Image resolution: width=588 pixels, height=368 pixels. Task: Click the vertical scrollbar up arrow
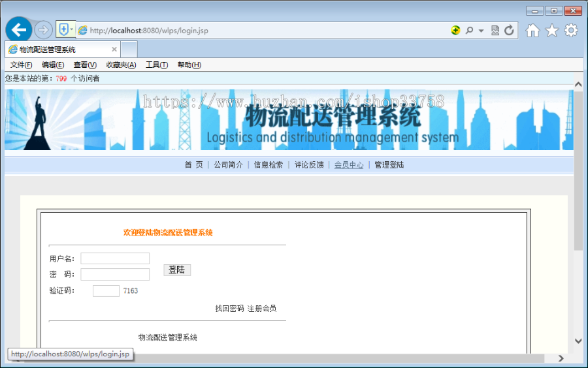tap(578, 85)
